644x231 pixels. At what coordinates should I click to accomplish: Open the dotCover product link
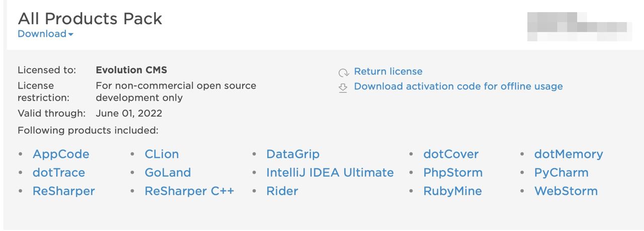pyautogui.click(x=451, y=154)
